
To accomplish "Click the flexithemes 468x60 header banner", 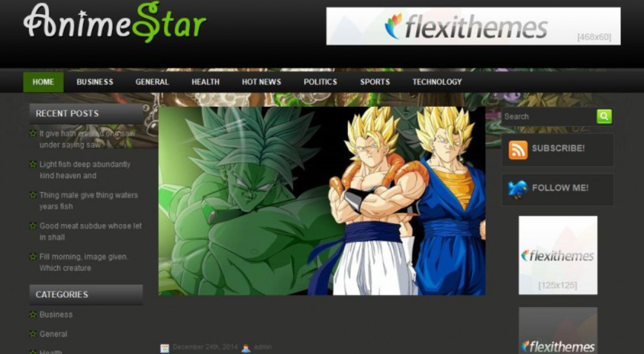I will click(473, 26).
